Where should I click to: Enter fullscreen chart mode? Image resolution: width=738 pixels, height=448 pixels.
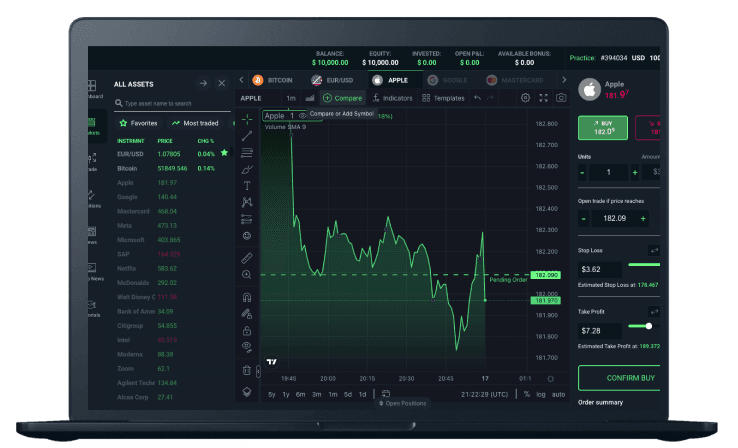tap(544, 98)
